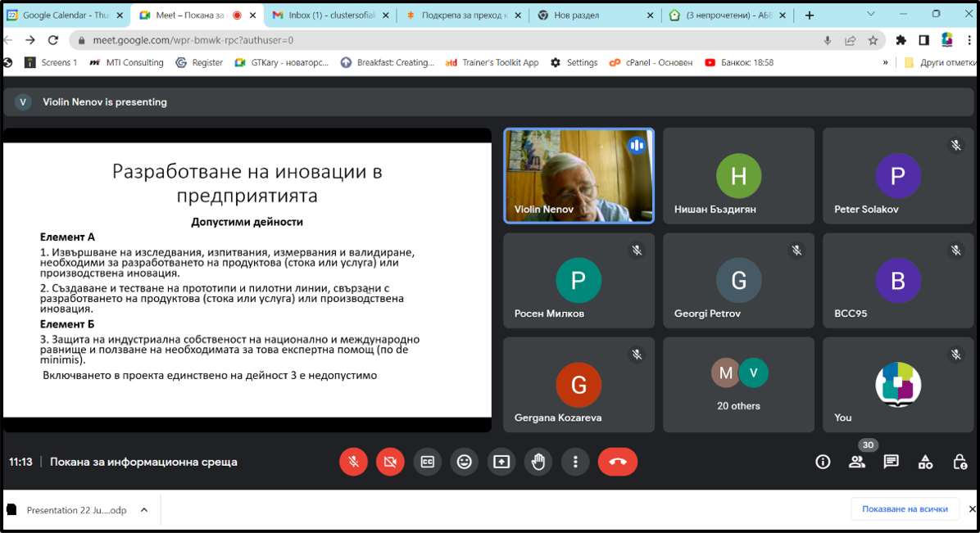
Task: Click the Нишан Бъздигян participant tile
Action: 739,175
